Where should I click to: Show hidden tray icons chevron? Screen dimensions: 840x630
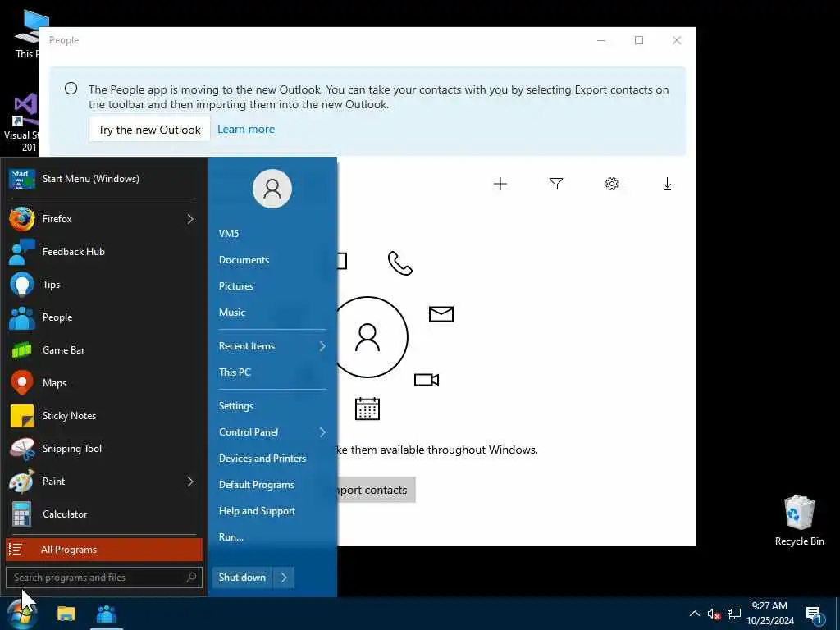(694, 614)
